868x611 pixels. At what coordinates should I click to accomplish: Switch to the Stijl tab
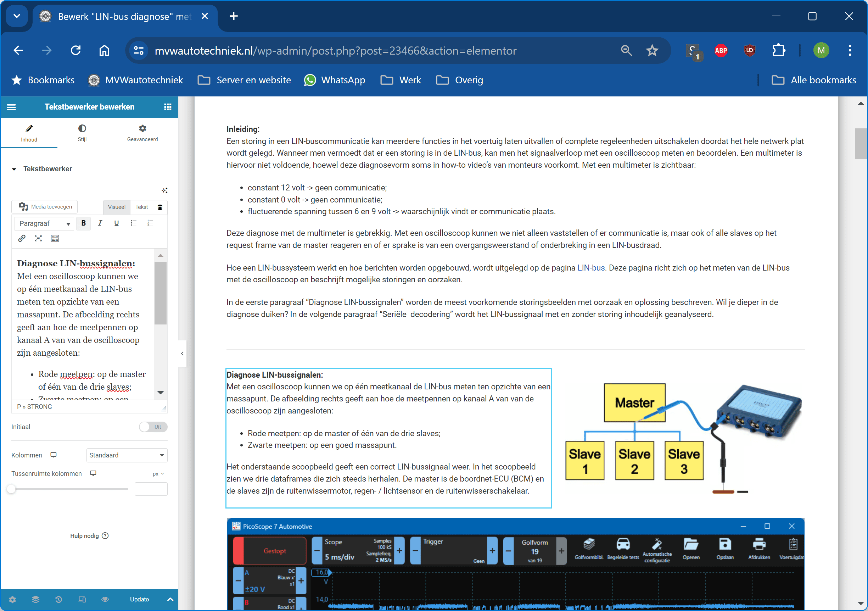pos(82,133)
